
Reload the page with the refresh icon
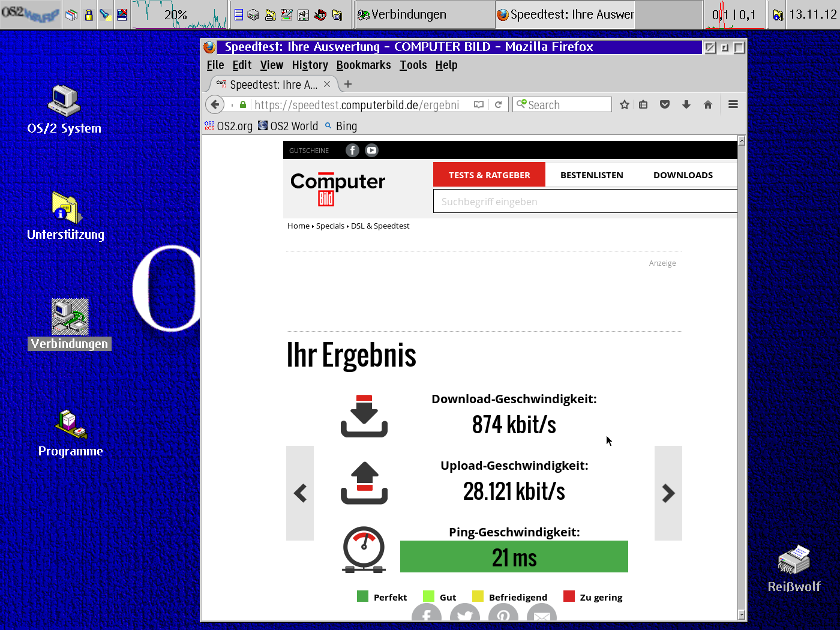[x=498, y=104]
